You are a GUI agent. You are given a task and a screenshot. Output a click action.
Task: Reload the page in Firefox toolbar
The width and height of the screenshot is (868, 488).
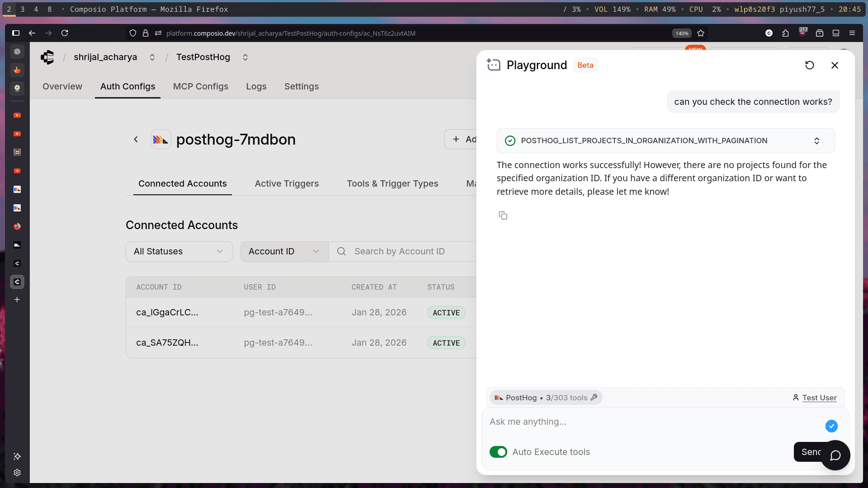pos(65,33)
